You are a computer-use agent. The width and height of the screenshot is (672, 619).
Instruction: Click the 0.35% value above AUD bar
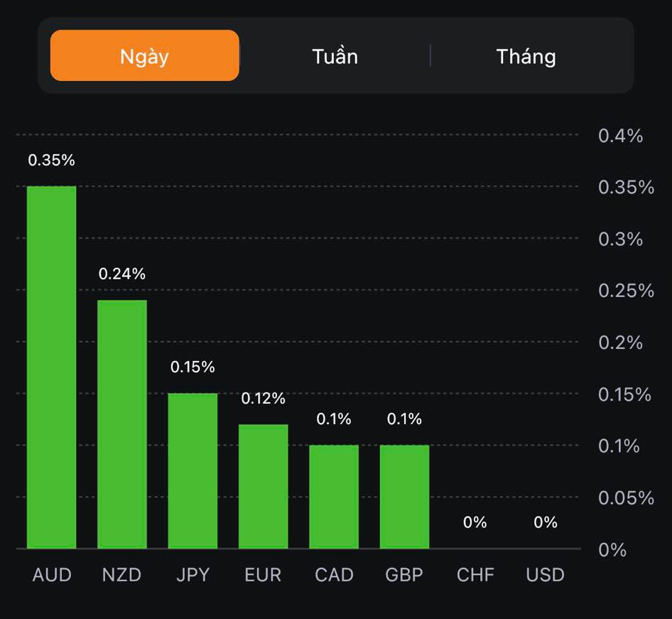51,161
